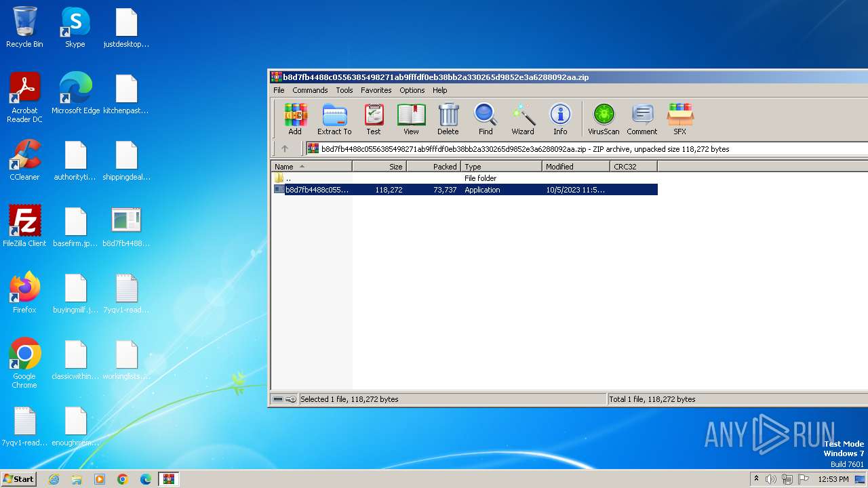Open the File menu
868x488 pixels.
tap(279, 90)
